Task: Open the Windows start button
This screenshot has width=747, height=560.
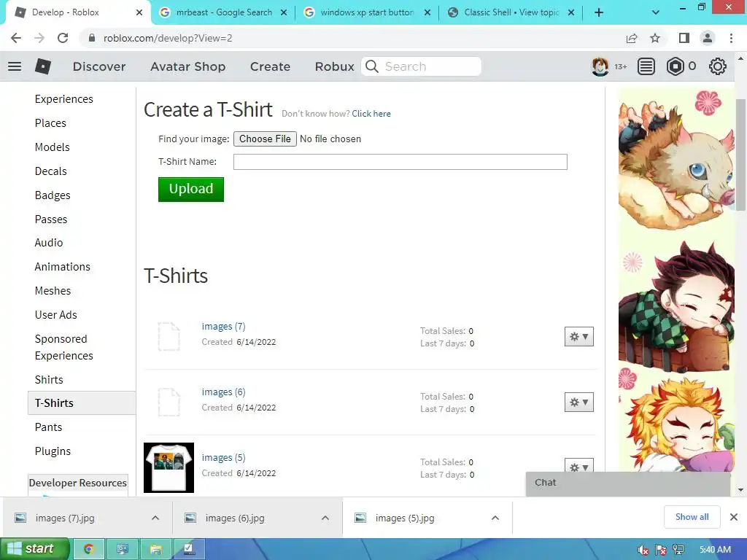Action: tap(35, 549)
